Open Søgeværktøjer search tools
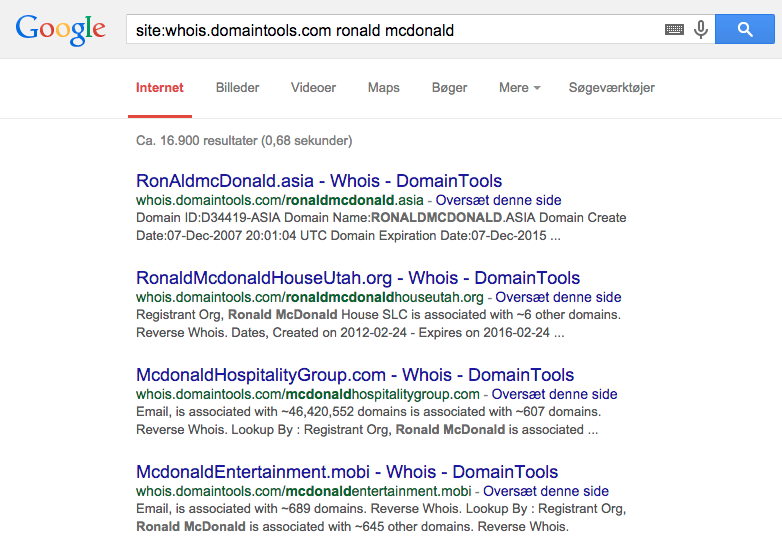Viewport: 782px width, 555px height. [x=611, y=88]
